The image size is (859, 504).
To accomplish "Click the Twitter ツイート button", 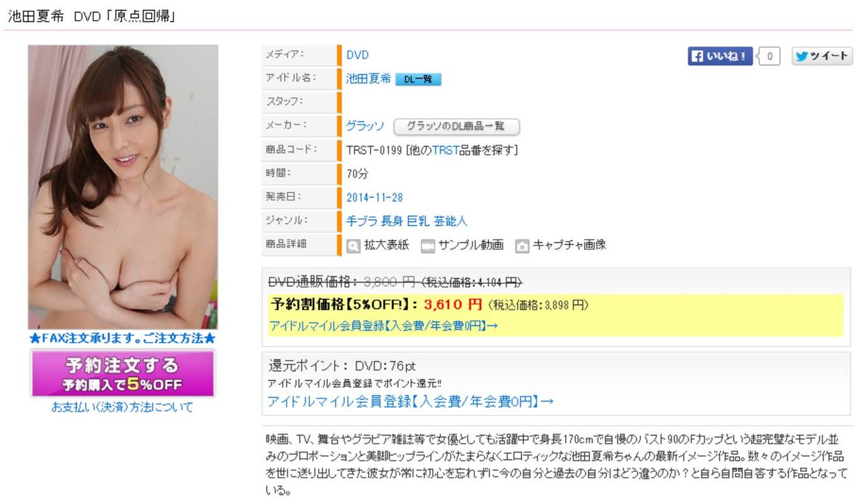I will coord(822,56).
